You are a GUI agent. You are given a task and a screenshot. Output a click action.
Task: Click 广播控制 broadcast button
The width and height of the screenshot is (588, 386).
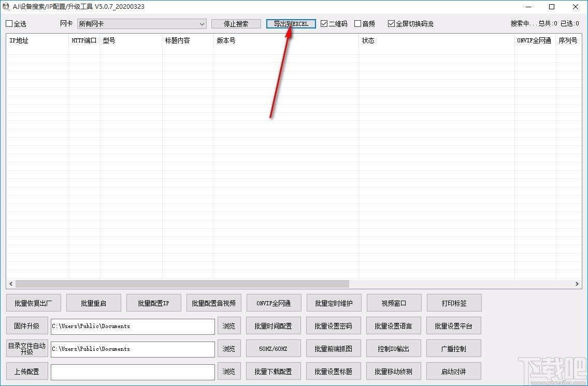(454, 349)
